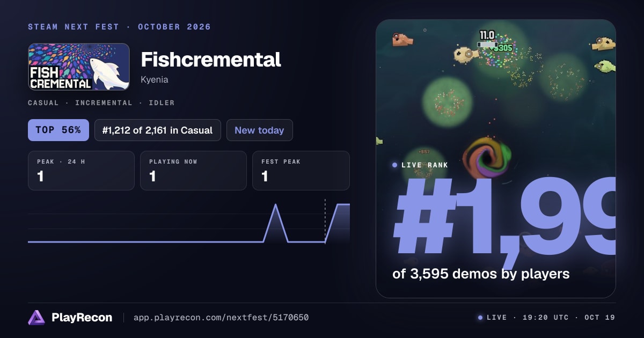This screenshot has width=644, height=338.
Task: Click the swirling black hole in the game screenshot
Action: click(x=487, y=158)
